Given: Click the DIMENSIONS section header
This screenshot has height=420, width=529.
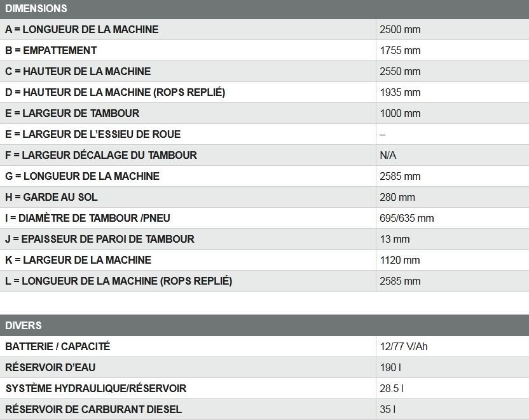Looking at the screenshot, I should tap(36, 9).
